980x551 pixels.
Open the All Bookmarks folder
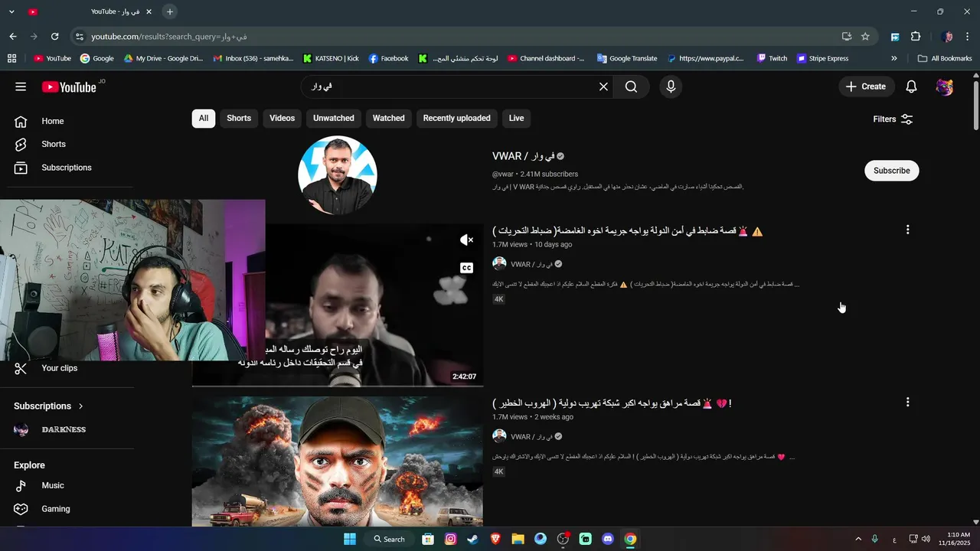coord(945,58)
